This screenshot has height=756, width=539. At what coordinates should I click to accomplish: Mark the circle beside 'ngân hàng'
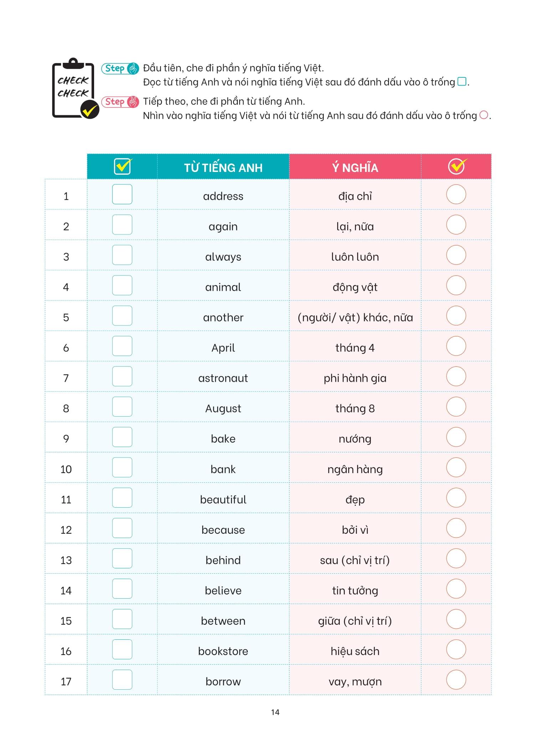click(x=456, y=467)
